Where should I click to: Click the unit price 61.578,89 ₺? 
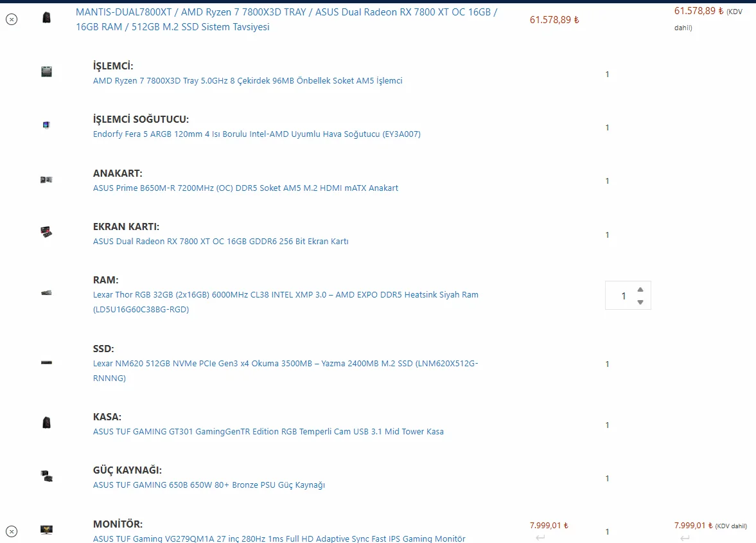point(554,20)
